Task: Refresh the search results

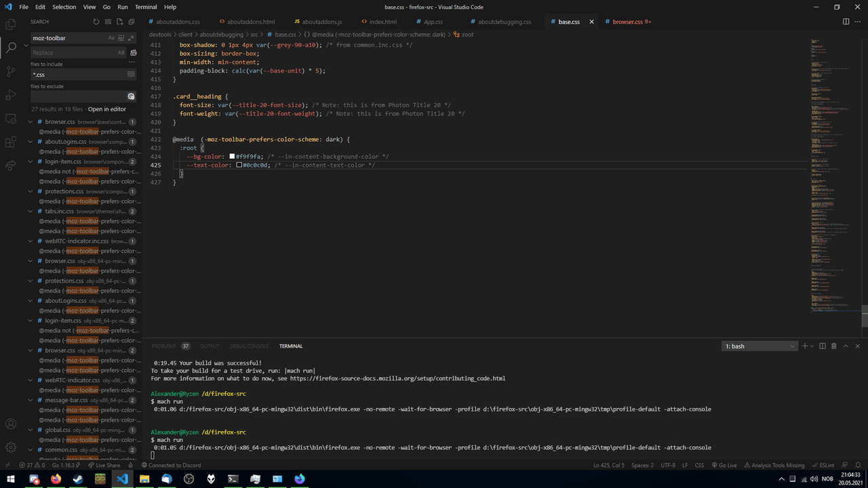Action: click(x=96, y=22)
